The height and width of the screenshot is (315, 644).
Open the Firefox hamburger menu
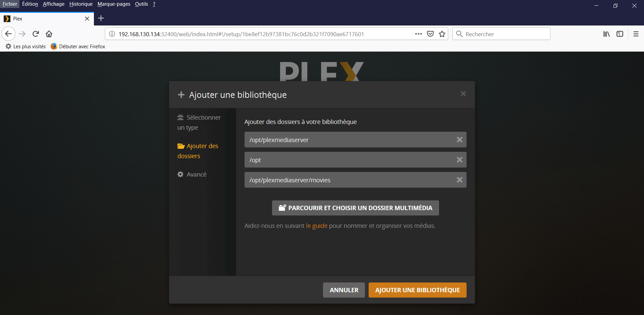[x=635, y=34]
